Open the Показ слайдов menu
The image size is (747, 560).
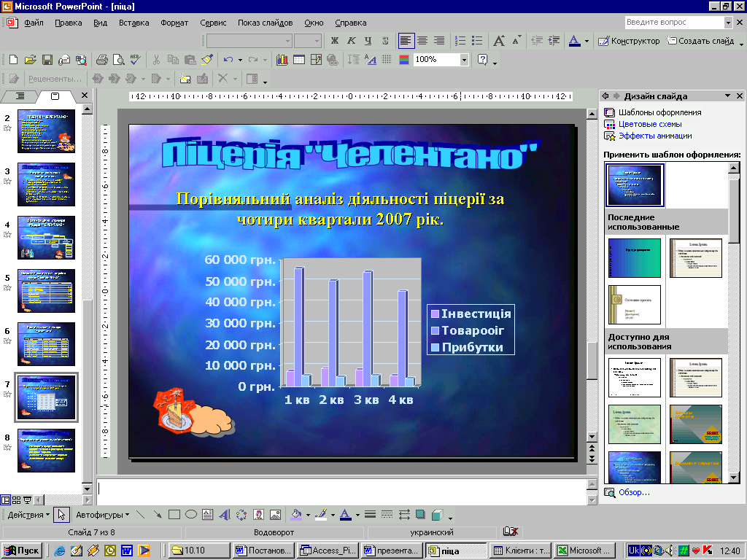(266, 23)
